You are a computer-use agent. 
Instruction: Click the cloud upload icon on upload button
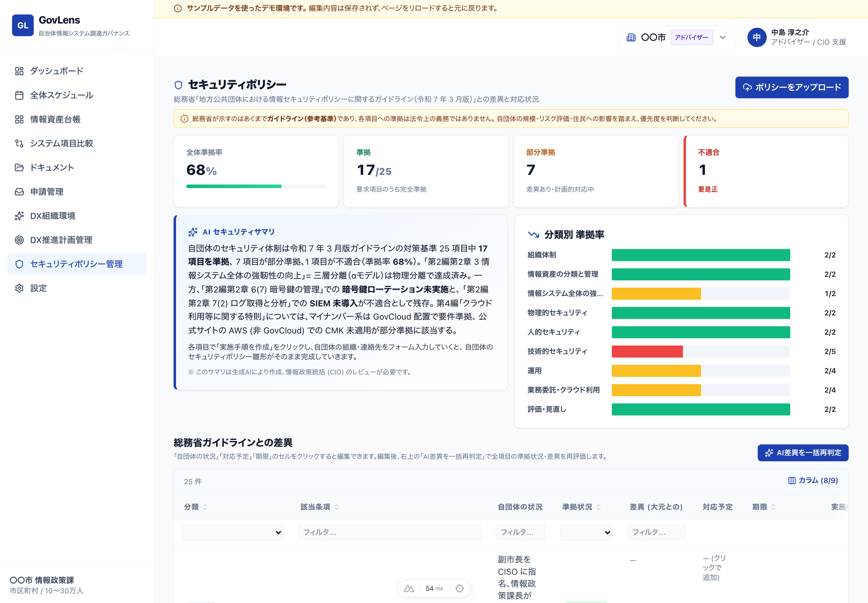(747, 87)
